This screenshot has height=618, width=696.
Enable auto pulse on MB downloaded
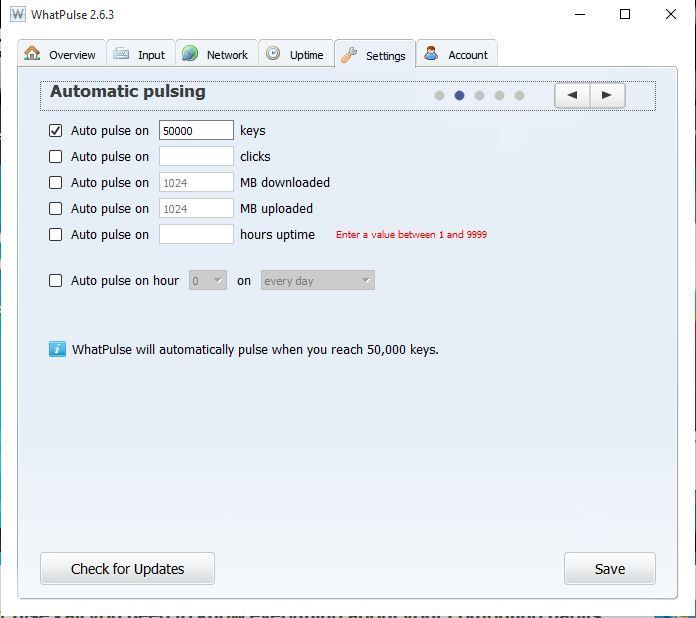pyautogui.click(x=55, y=182)
